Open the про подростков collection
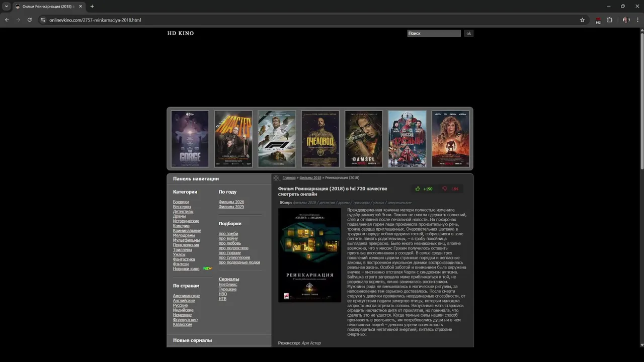This screenshot has width=644, height=362. tap(233, 248)
